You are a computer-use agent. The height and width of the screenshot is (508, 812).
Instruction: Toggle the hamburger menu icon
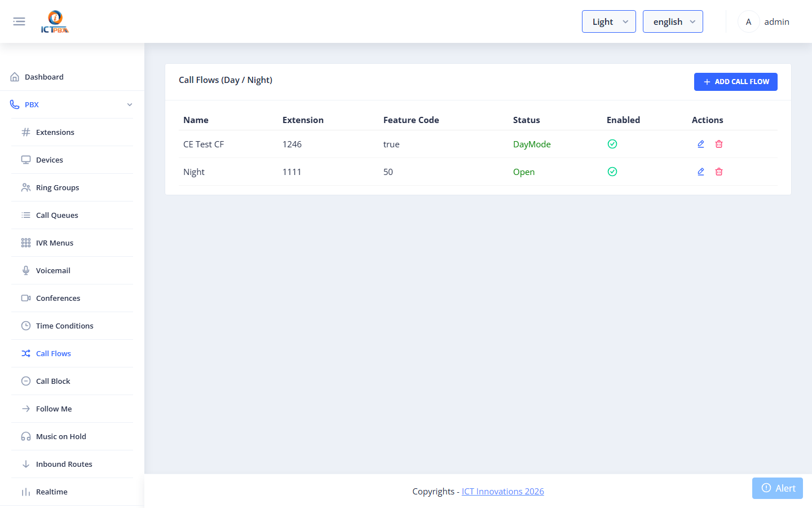click(19, 21)
